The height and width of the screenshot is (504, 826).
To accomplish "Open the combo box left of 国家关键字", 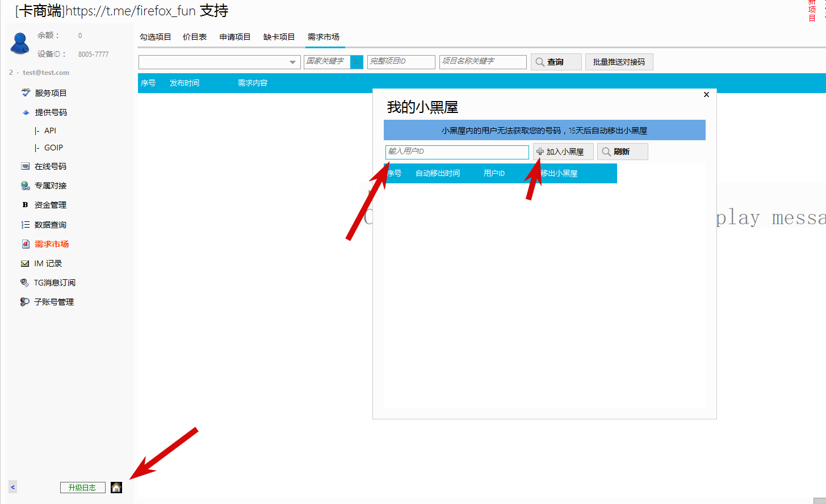I will [220, 62].
